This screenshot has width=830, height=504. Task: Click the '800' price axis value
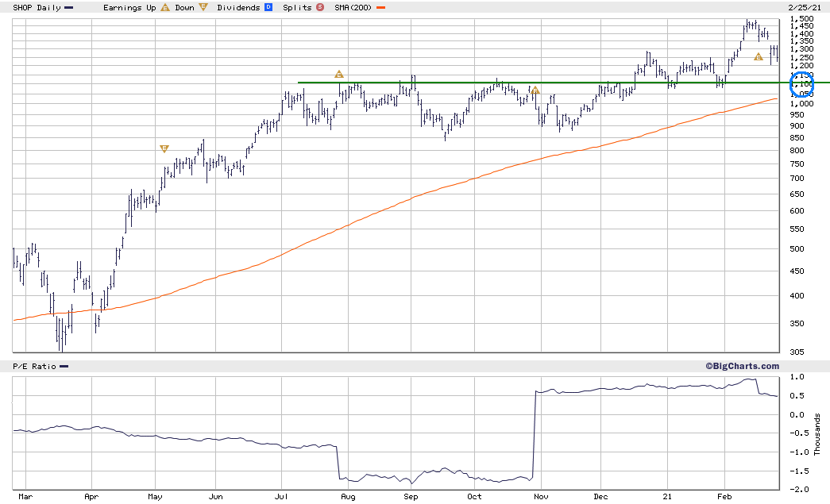(x=797, y=150)
